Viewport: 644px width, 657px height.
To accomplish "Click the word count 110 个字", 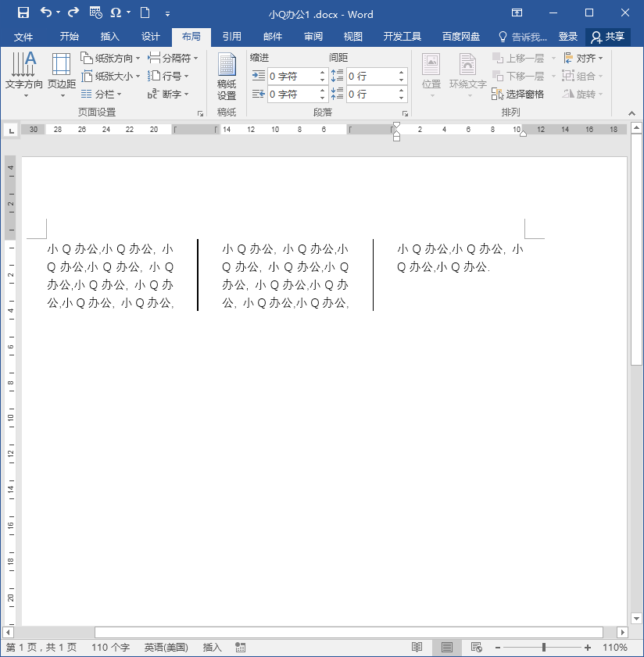I will coord(110,648).
